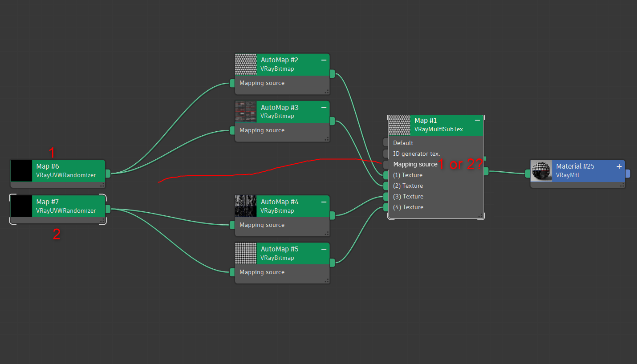This screenshot has width=637, height=364.
Task: Click Map #1 (1) Texture input socket
Action: 385,175
